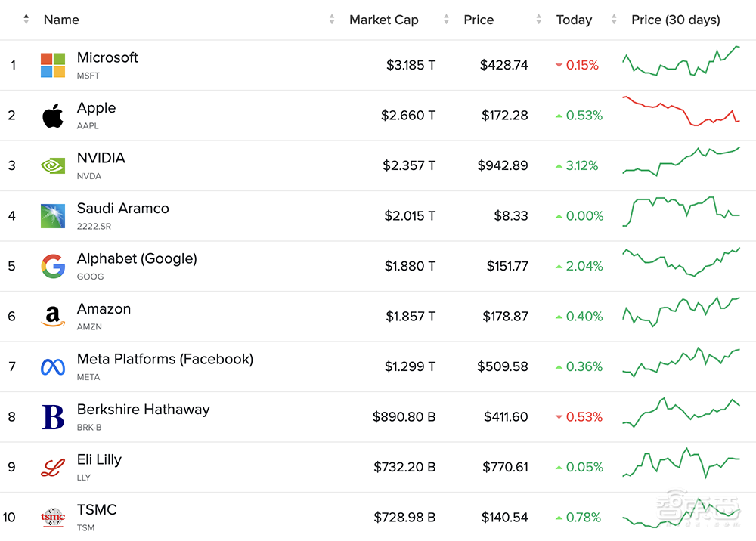756x541 pixels.
Task: Click the Alphabet Google logo
Action: (53, 266)
